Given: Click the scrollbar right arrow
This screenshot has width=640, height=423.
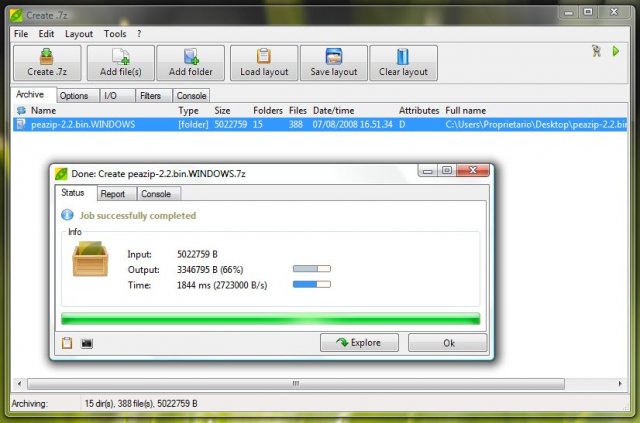Looking at the screenshot, I should pos(620,384).
